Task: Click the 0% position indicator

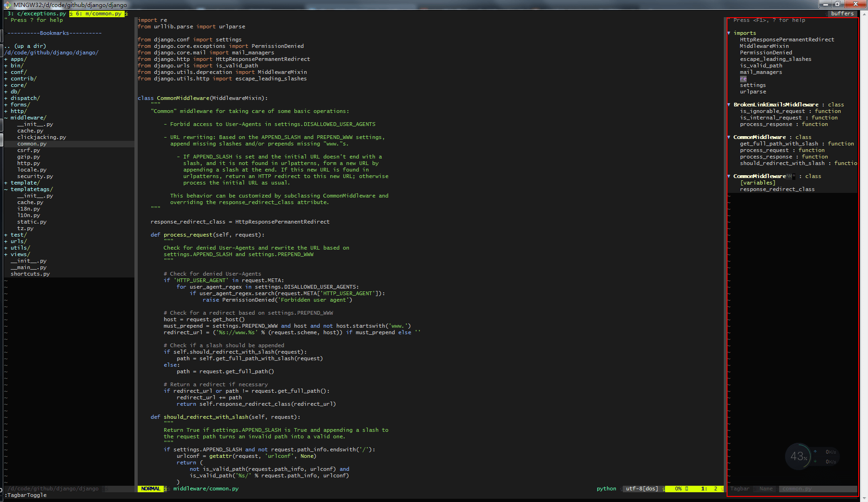Action: click(678, 489)
